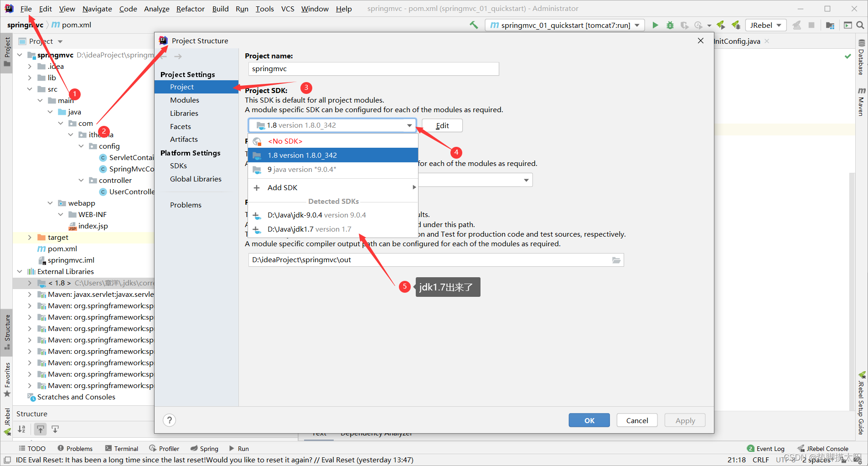Screen dimensions: 868x466
Task: Click the Project name input field
Action: click(x=374, y=69)
